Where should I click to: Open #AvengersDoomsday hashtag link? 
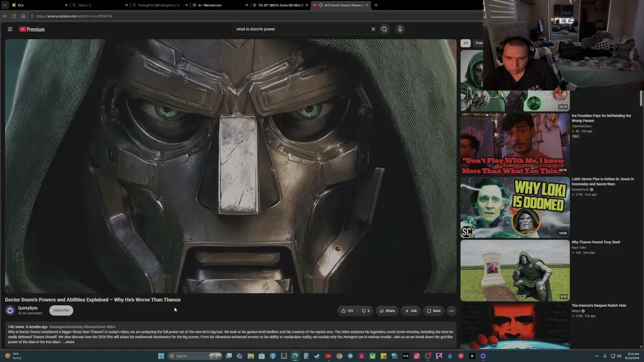pyautogui.click(x=66, y=327)
